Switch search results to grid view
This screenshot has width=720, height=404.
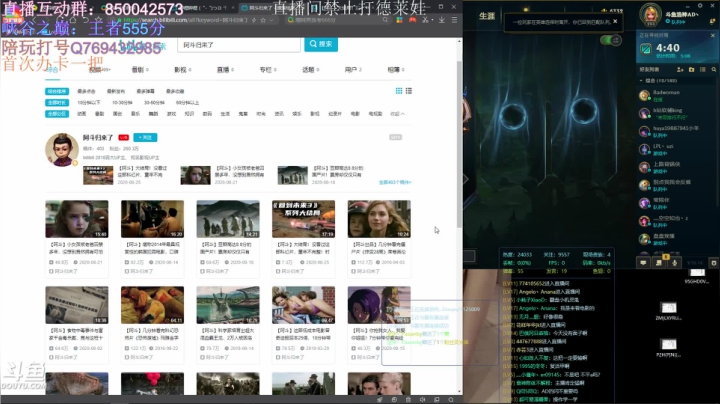(x=399, y=91)
